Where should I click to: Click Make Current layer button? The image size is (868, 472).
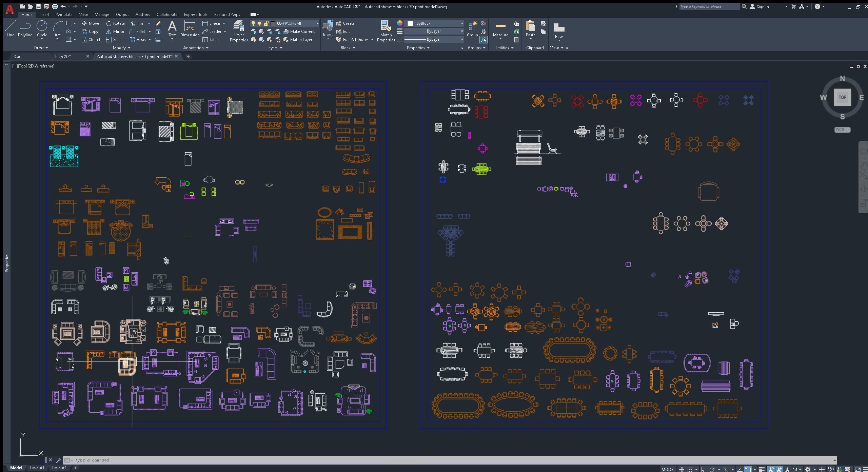(x=299, y=32)
